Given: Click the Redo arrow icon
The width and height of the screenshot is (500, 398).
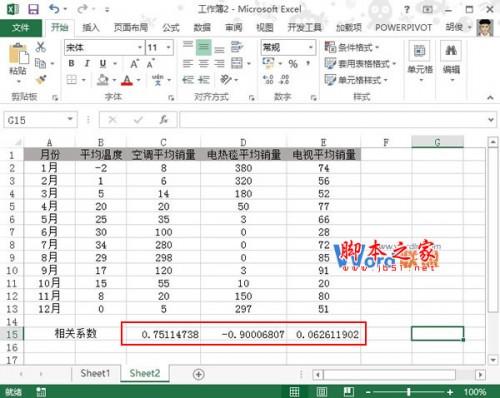Looking at the screenshot, I should 82,9.
